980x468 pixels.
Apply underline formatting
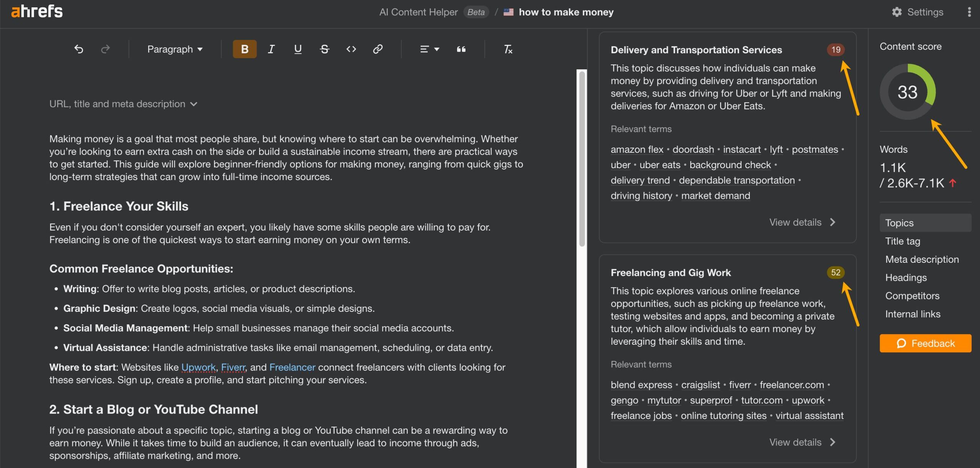[297, 49]
